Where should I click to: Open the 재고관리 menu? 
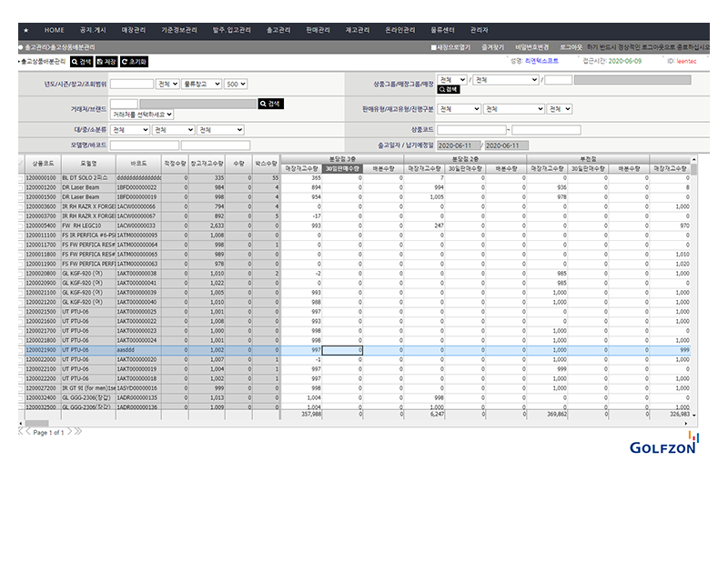(x=360, y=30)
